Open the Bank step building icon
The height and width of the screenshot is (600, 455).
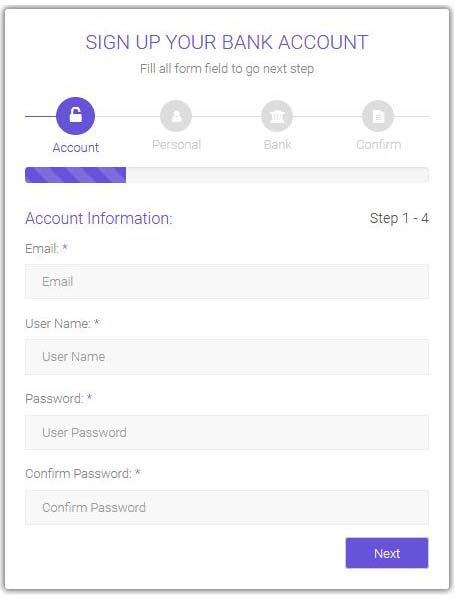(277, 116)
